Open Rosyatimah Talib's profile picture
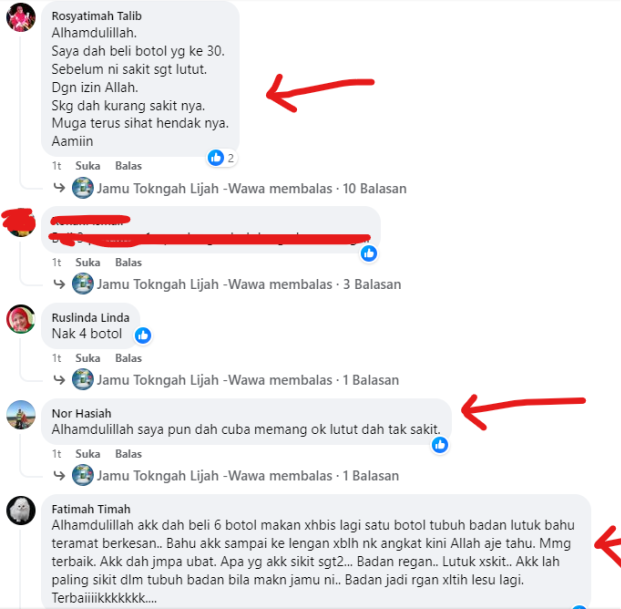This screenshot has height=609, width=621. click(x=21, y=17)
